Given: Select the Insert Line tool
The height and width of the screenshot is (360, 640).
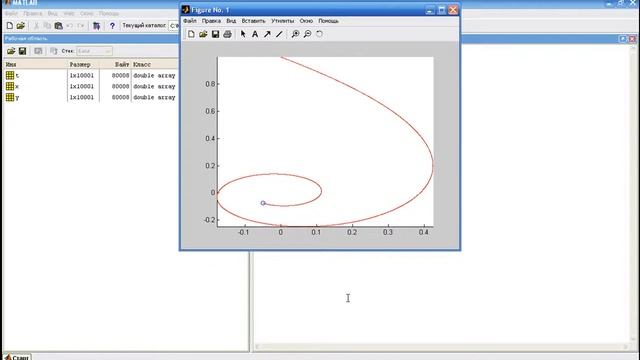Looking at the screenshot, I should [279, 34].
